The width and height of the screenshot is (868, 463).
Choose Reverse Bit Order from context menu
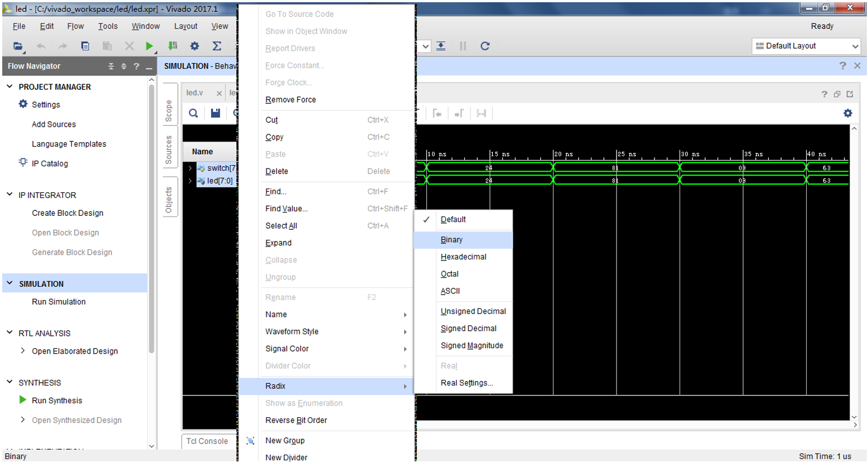pos(296,421)
